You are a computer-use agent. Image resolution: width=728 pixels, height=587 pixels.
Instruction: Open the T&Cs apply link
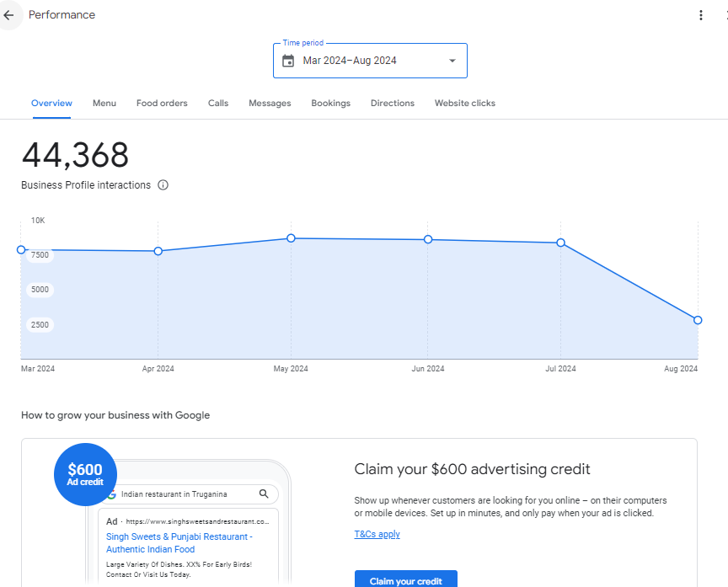point(377,534)
